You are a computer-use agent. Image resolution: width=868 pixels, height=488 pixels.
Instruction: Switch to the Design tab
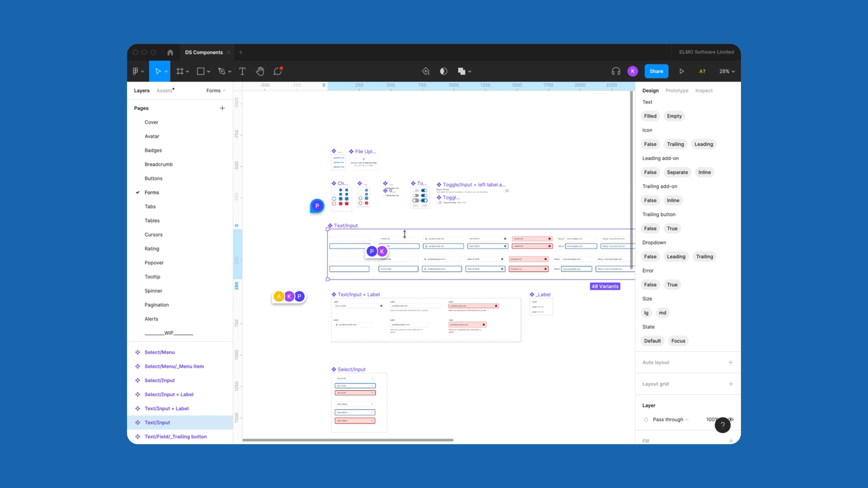click(650, 91)
